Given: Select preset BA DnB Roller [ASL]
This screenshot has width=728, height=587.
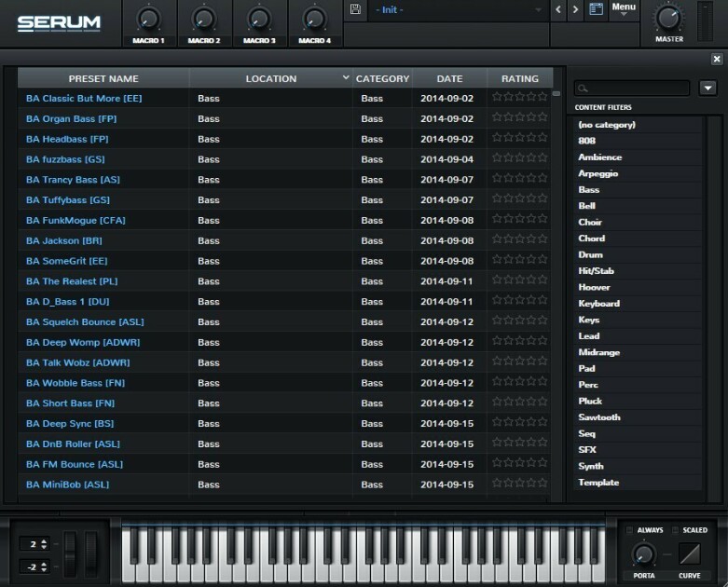Looking at the screenshot, I should point(73,444).
